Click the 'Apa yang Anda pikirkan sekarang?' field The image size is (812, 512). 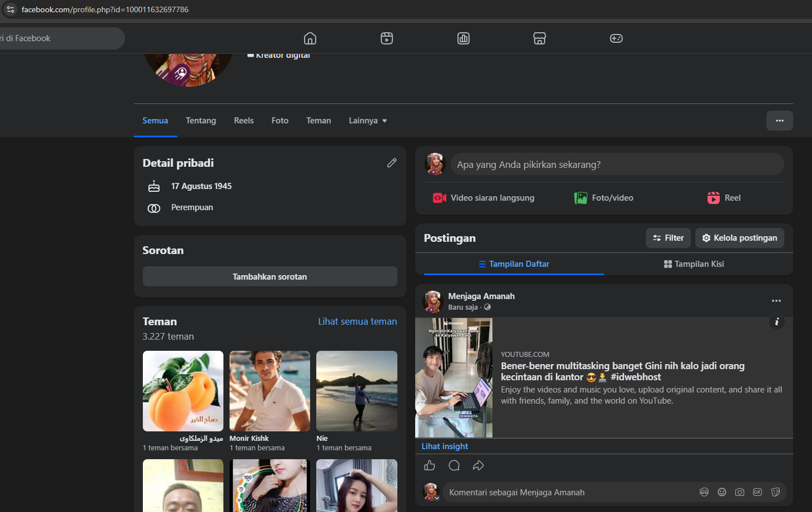(x=617, y=165)
